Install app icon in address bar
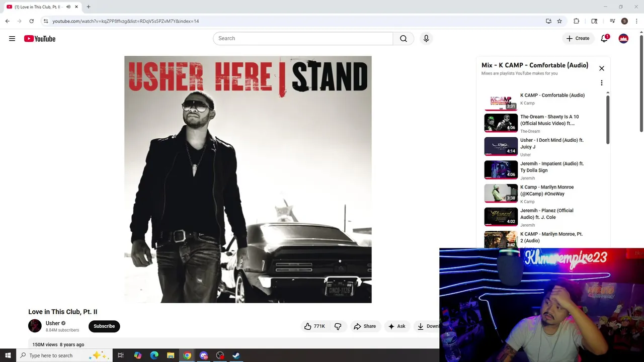Image resolution: width=644 pixels, height=362 pixels. [548, 21]
